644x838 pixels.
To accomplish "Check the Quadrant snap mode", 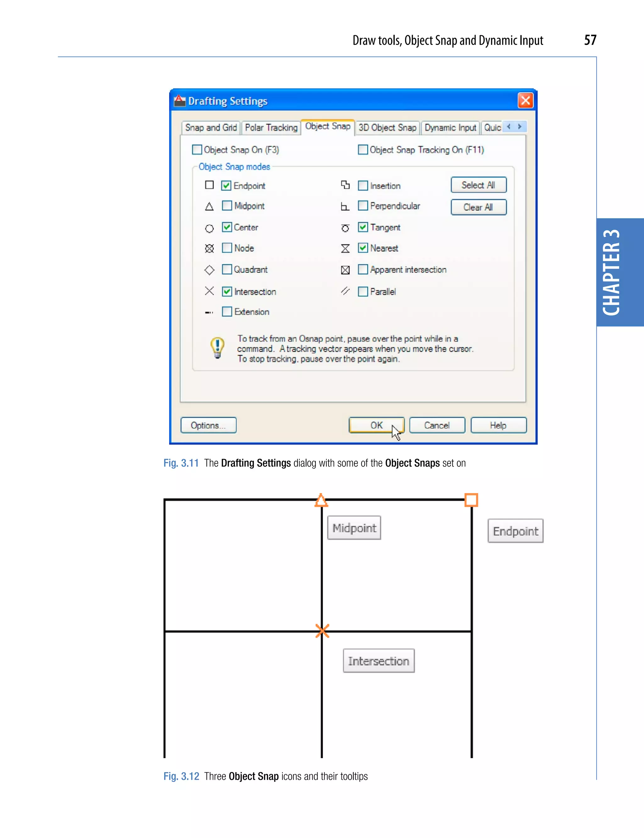I will [x=227, y=269].
